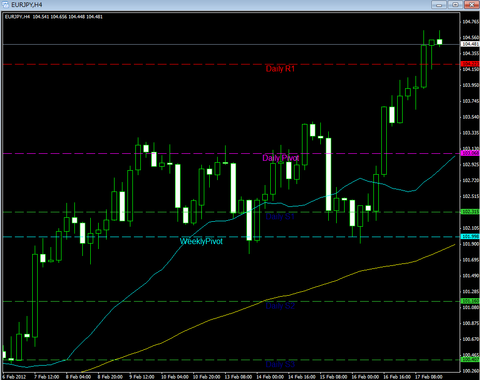Click the red 104.222 R1 price tag
Screen dimensions: 480x380
(470, 64)
